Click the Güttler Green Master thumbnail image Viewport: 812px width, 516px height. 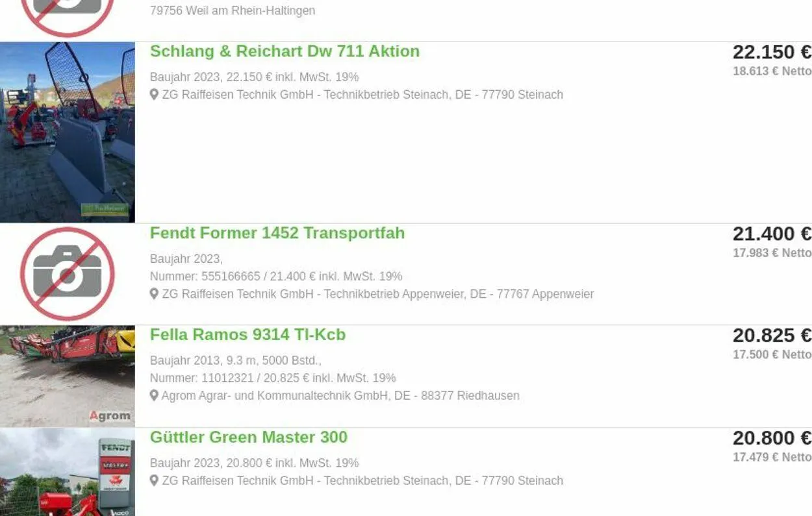click(67, 472)
